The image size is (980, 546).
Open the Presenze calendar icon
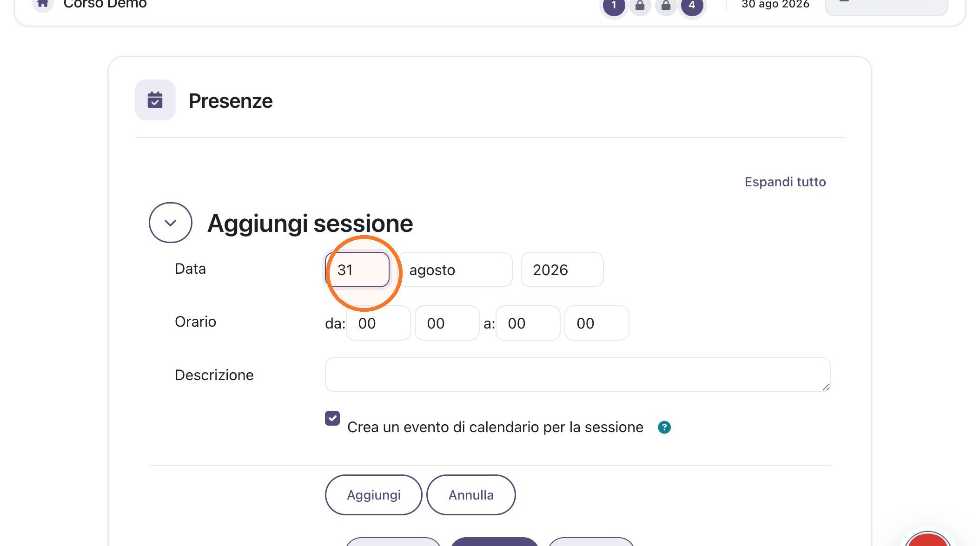click(155, 100)
